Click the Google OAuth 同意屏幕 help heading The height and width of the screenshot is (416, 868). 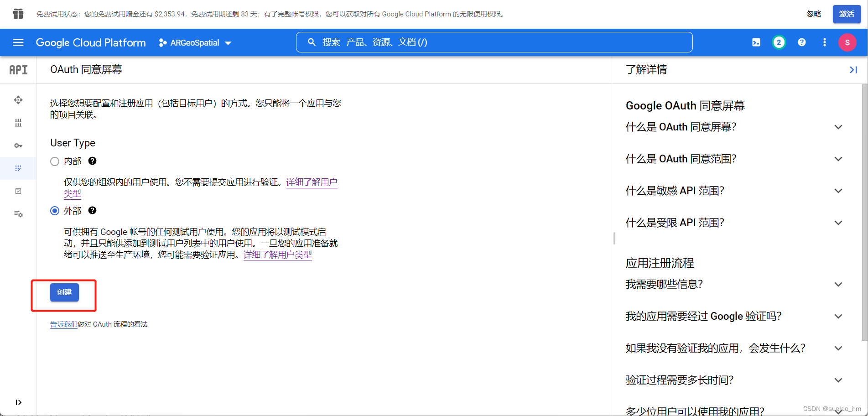click(x=685, y=106)
